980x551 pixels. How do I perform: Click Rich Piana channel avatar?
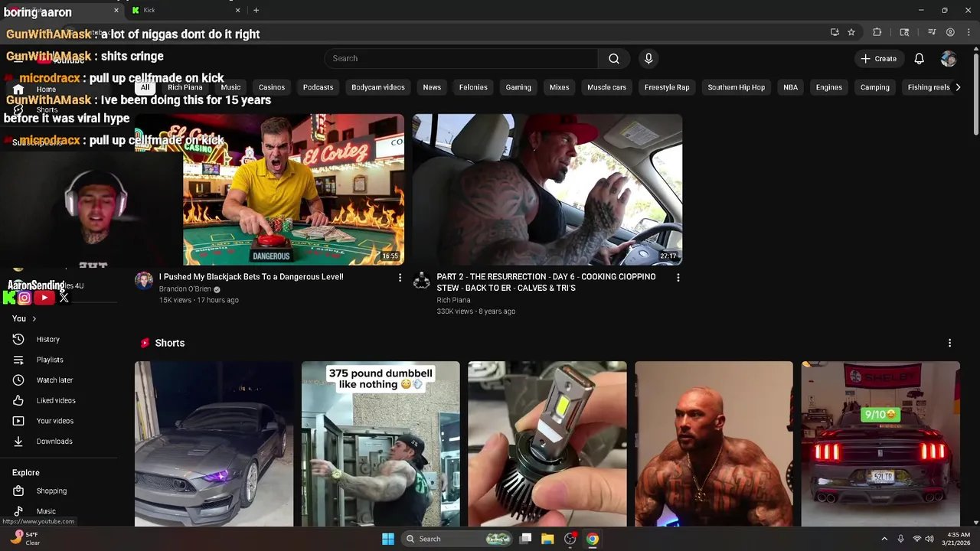(x=422, y=280)
